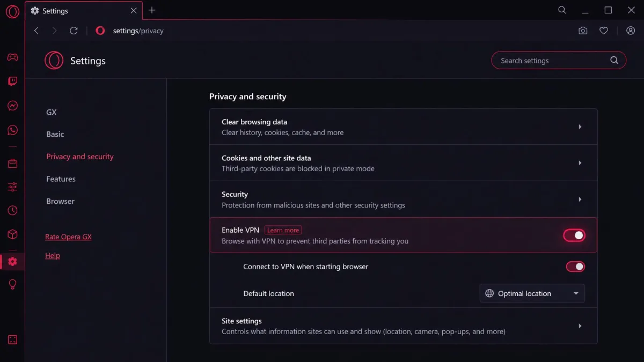Image resolution: width=644 pixels, height=362 pixels.
Task: Expand Cookies and other site data arrow
Action: [580, 163]
